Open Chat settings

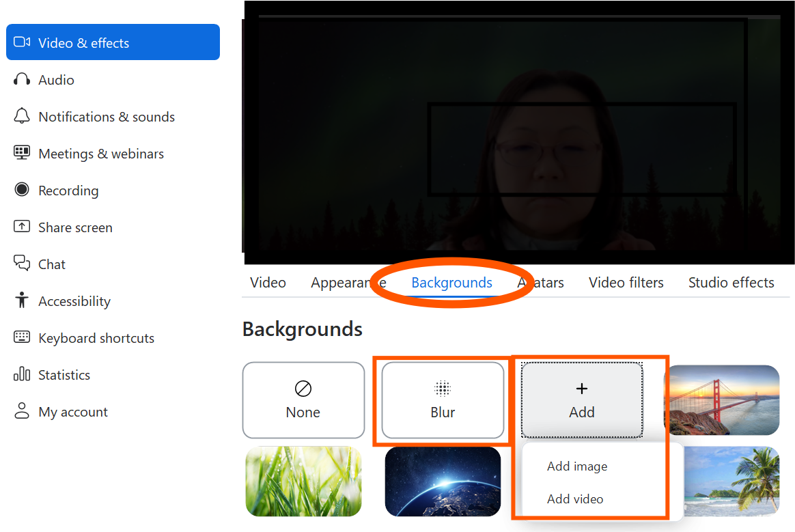[x=113, y=264]
